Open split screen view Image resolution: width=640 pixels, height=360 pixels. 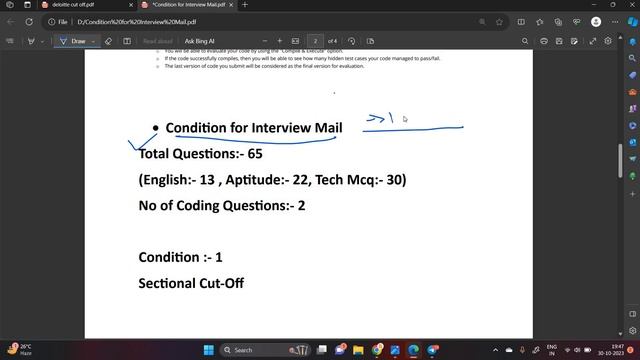[x=521, y=22]
